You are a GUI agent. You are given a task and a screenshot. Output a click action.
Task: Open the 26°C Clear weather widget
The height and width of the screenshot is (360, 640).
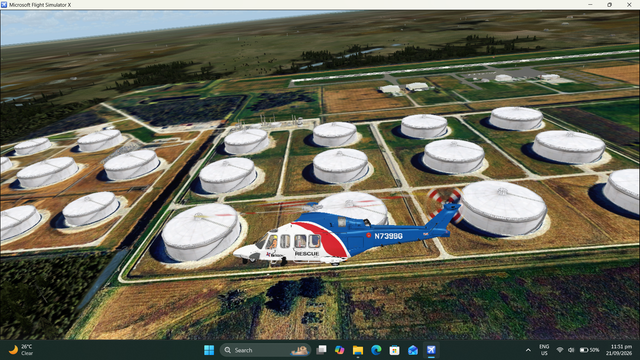click(21, 350)
